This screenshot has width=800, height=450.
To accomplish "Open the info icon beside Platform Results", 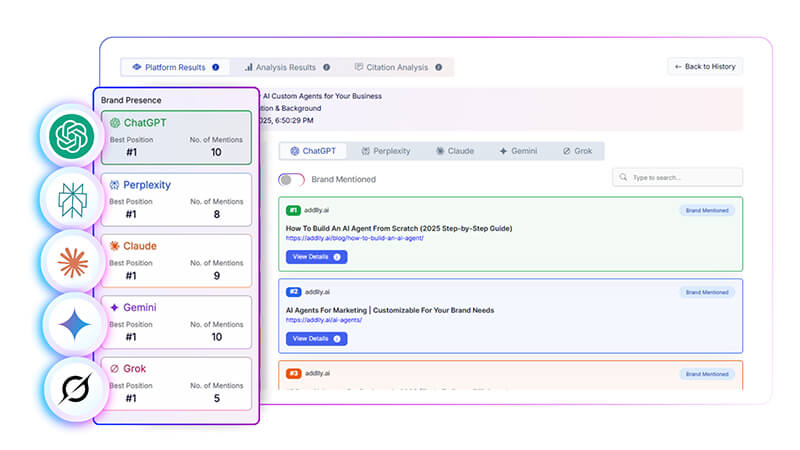I will (x=216, y=67).
